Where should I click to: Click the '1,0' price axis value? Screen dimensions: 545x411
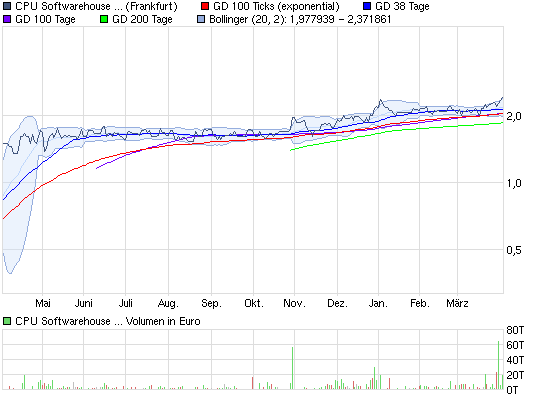(x=514, y=183)
